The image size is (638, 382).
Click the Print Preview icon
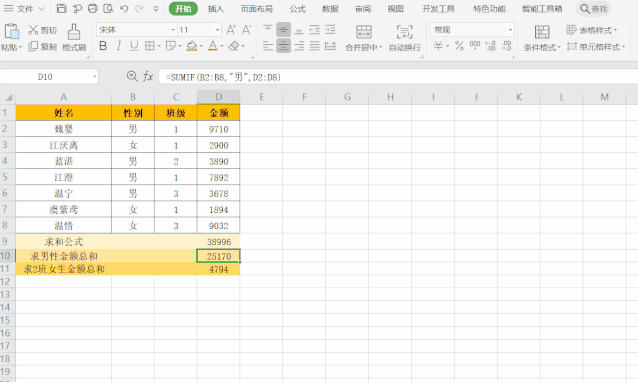(x=108, y=9)
